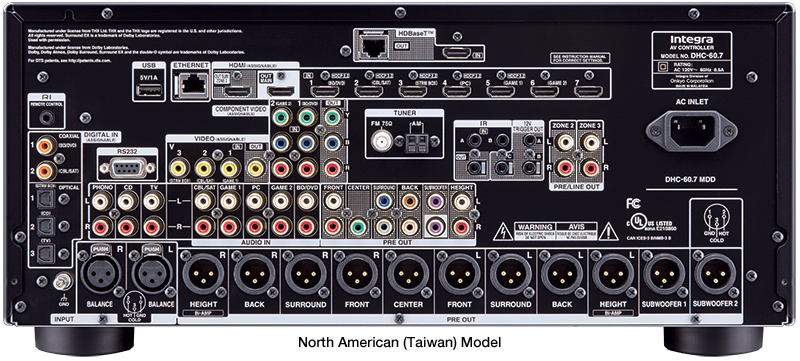800x361 pixels.
Task: Click the IR IN A jack
Action: tap(475, 139)
